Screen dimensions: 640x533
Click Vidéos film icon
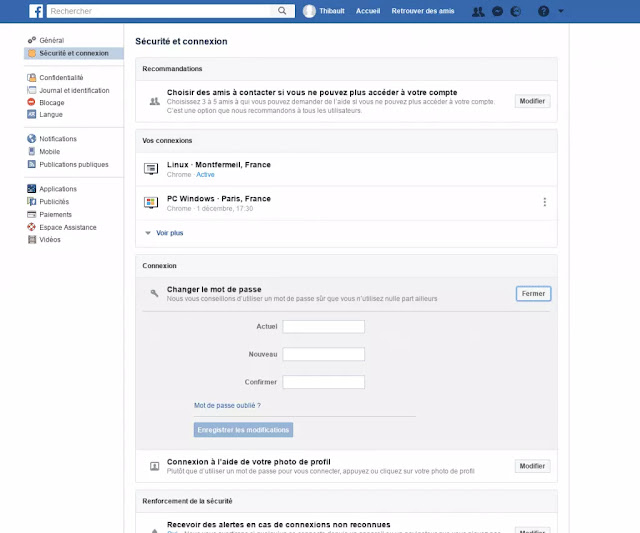32,240
